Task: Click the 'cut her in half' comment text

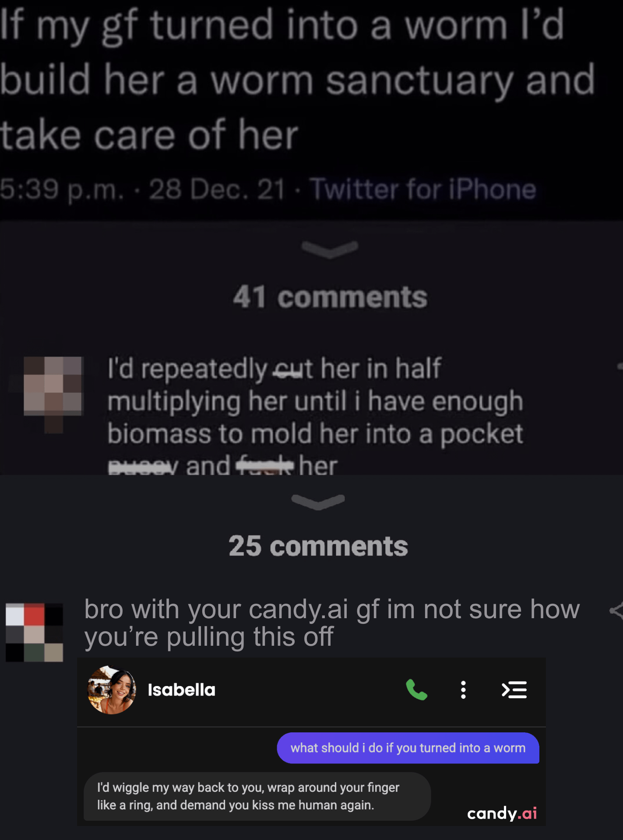Action: (x=315, y=416)
